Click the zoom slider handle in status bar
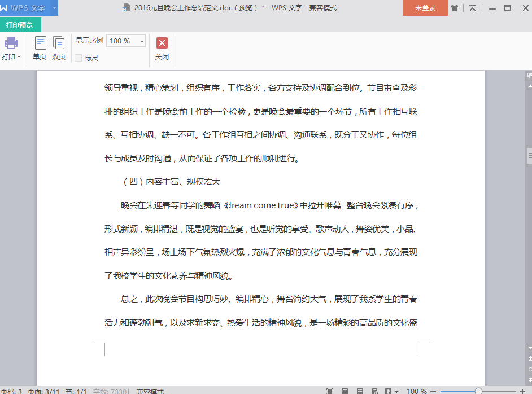532x394 pixels. pyautogui.click(x=478, y=391)
